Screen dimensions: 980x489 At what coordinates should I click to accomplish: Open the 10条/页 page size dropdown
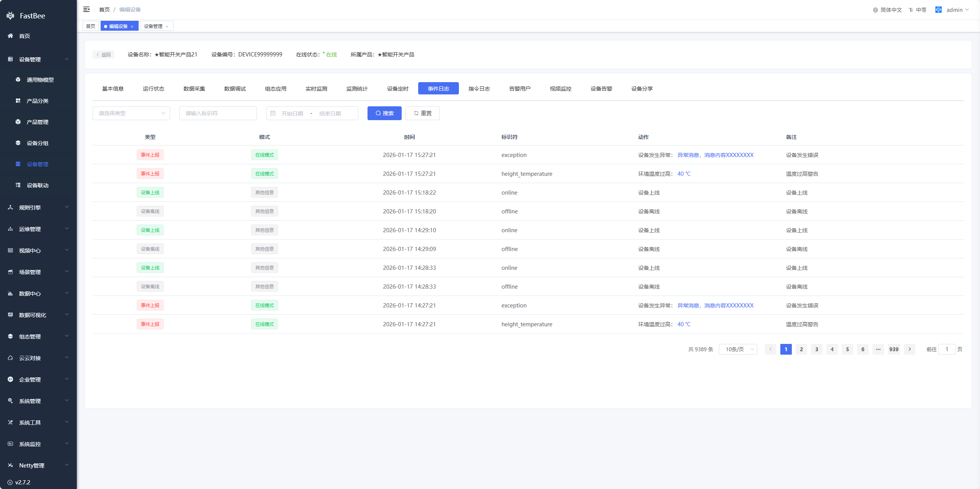click(738, 349)
